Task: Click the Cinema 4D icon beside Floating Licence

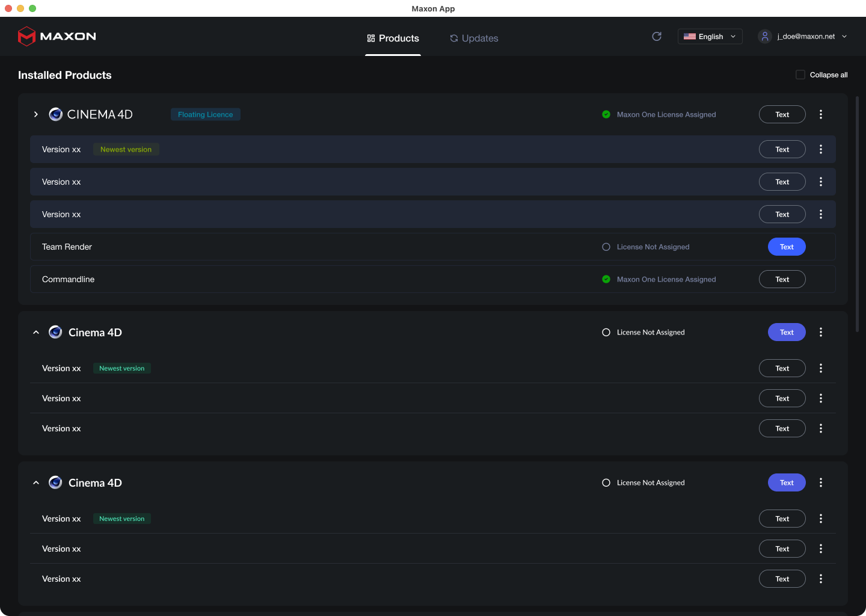Action: click(55, 114)
